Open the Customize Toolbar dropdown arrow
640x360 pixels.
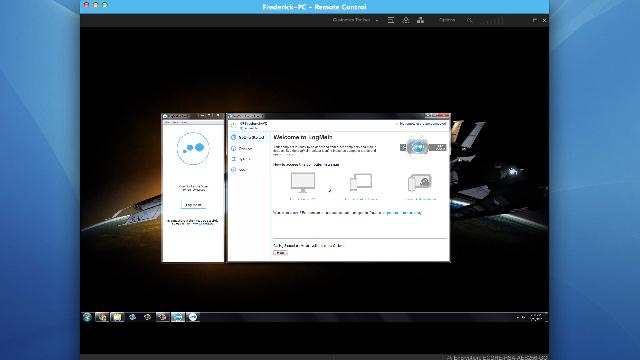377,20
